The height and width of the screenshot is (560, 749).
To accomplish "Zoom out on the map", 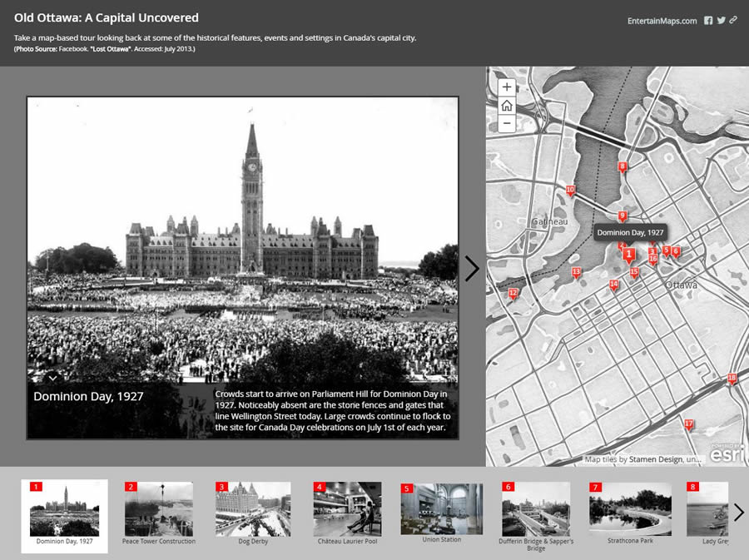I will click(x=506, y=123).
